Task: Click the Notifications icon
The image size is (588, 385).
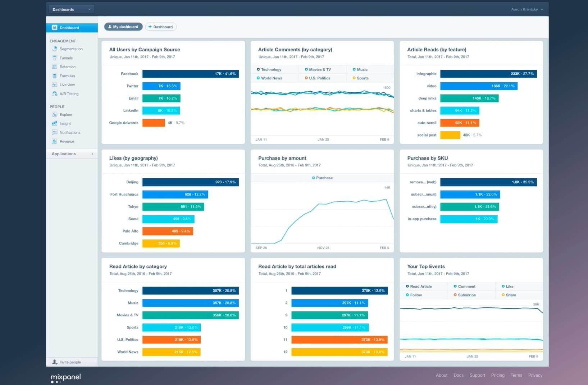Action: pos(55,132)
